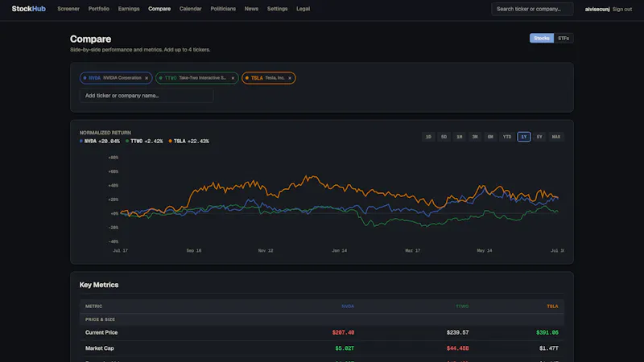The image size is (644, 362).
Task: Select the Compare nav item
Action: coord(159,9)
